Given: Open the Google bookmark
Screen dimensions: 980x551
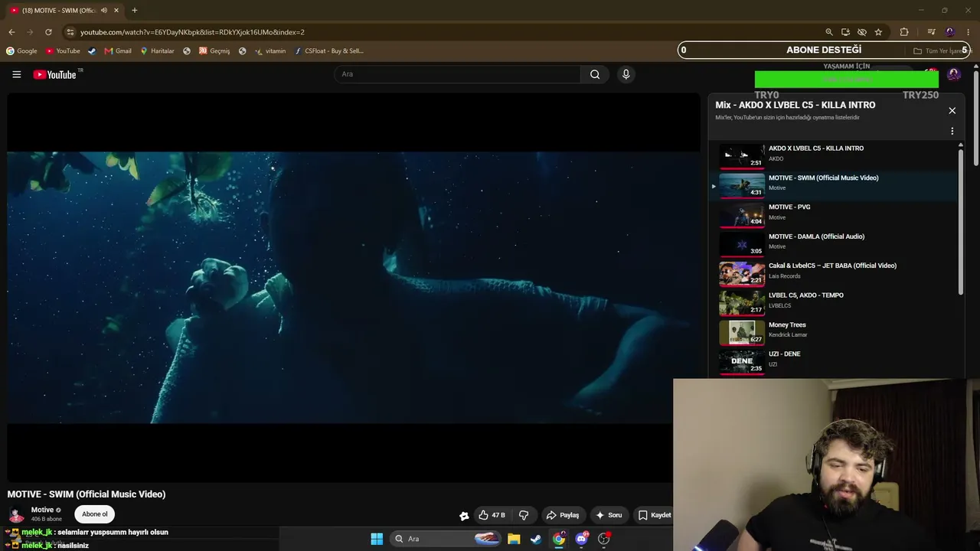Looking at the screenshot, I should pyautogui.click(x=21, y=51).
